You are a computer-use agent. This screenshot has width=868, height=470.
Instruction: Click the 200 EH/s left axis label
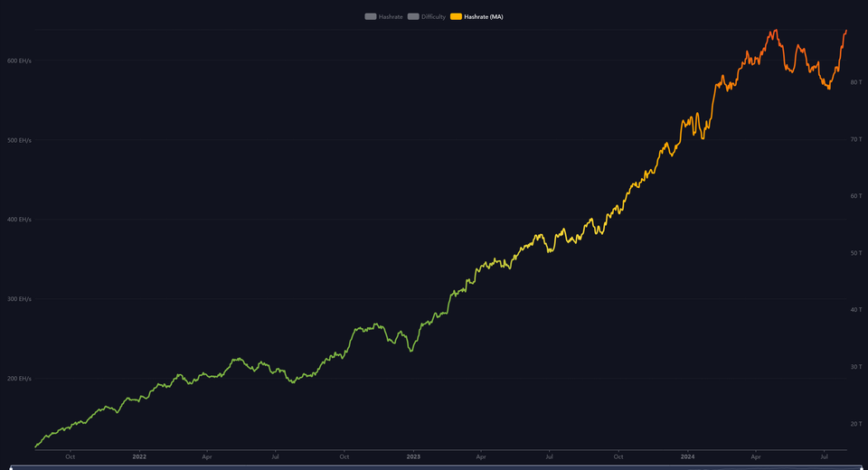[x=19, y=379]
